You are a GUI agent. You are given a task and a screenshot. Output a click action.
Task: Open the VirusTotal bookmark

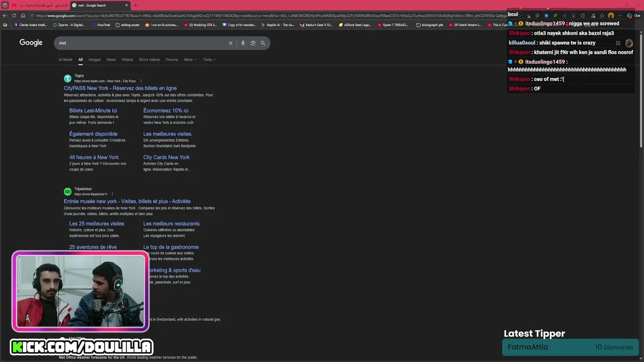click(100, 25)
